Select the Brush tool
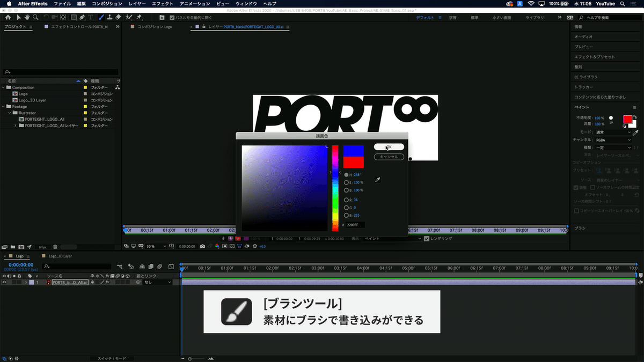The image size is (644, 362). tap(101, 17)
